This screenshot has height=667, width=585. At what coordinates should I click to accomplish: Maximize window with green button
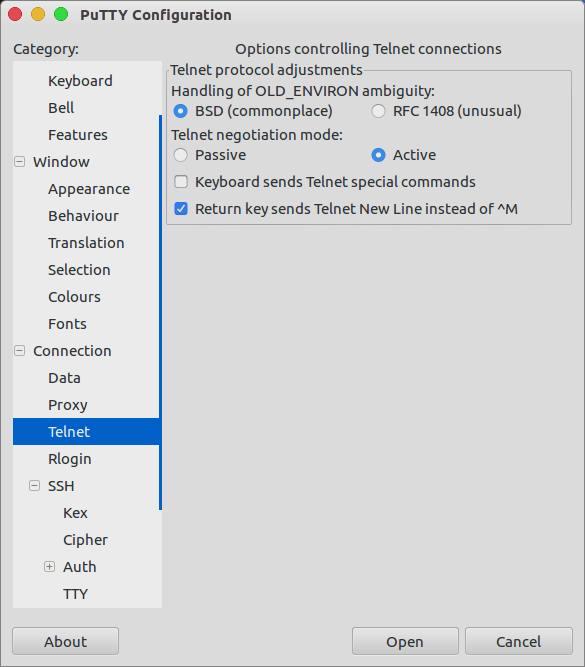click(61, 14)
